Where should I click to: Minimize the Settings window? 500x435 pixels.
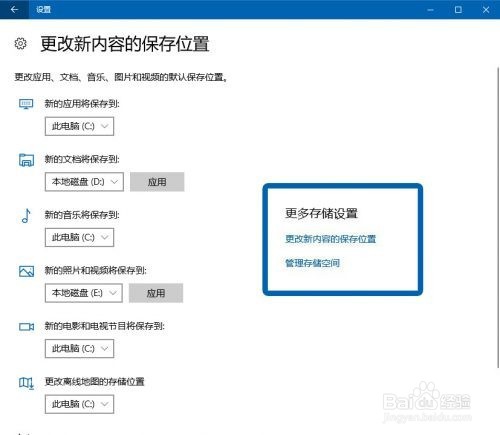(x=430, y=10)
